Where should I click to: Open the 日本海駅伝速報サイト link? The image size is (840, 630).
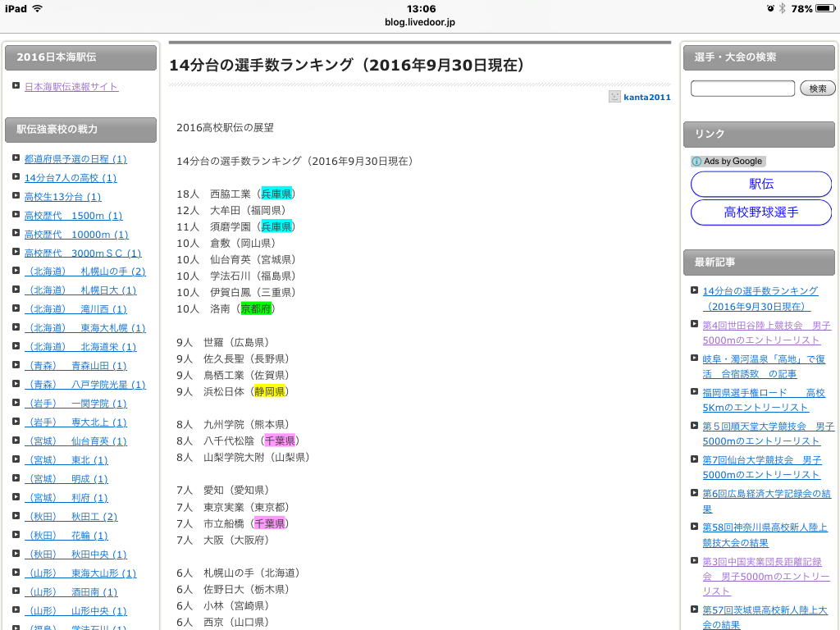point(71,87)
